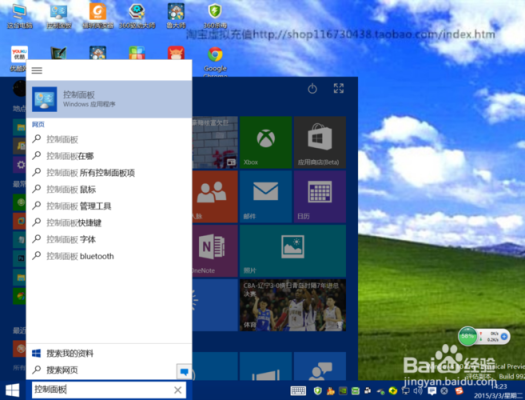Screen dimensions: 525x400
Task: Open the CBA sports news tile
Action: (x=293, y=305)
